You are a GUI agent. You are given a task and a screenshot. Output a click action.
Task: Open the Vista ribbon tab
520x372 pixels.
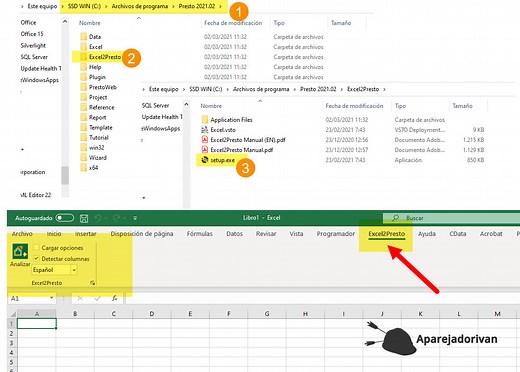296,234
